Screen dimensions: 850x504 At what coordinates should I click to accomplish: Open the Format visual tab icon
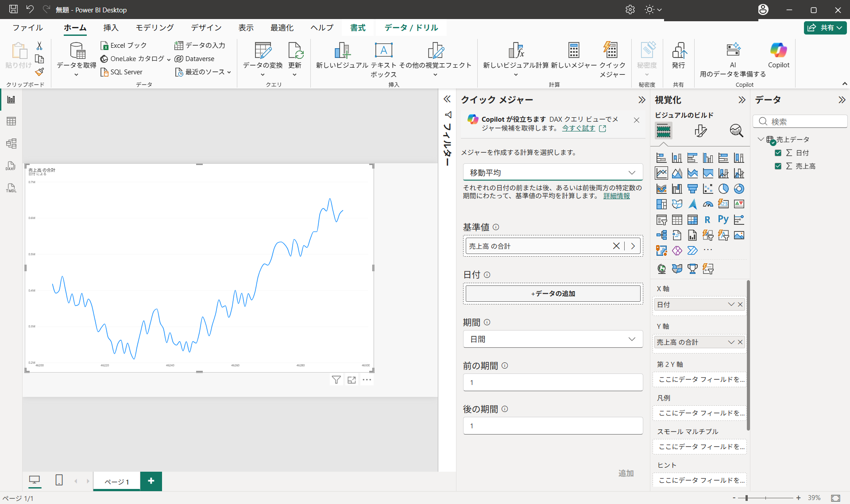700,131
